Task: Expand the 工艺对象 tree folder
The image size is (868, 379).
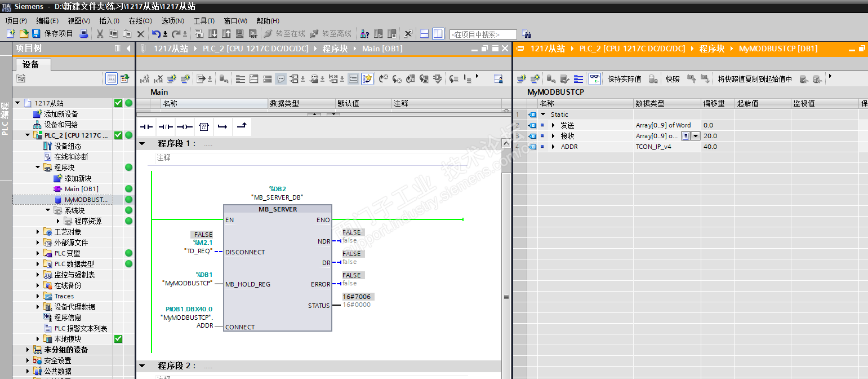Action: [38, 232]
